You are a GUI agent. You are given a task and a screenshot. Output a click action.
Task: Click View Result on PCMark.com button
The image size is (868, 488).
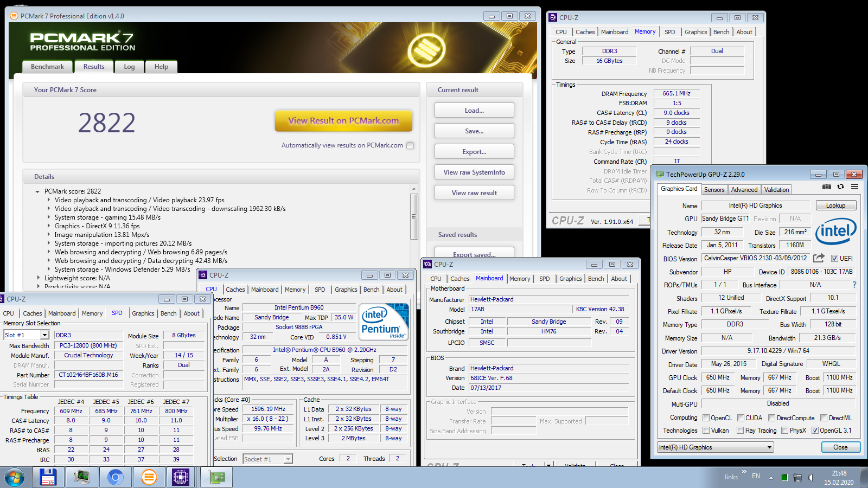343,121
